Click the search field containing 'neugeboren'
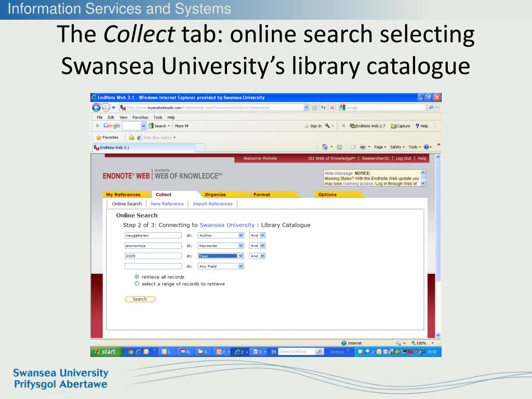This screenshot has height=399, width=532. point(153,235)
